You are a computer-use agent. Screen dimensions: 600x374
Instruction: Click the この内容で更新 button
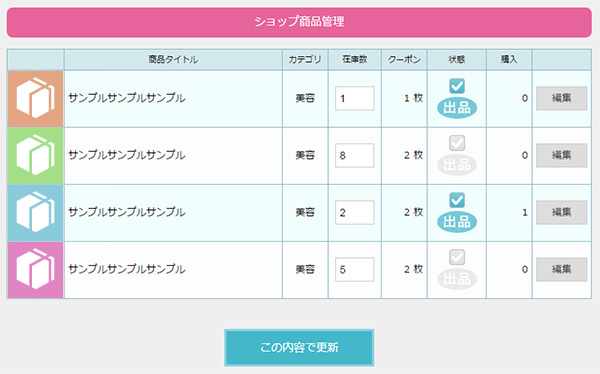pyautogui.click(x=299, y=348)
